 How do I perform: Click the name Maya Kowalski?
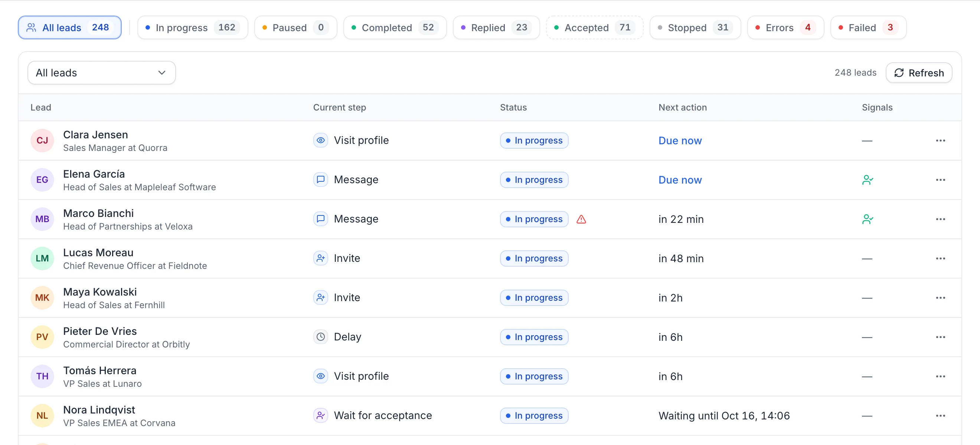(x=100, y=291)
